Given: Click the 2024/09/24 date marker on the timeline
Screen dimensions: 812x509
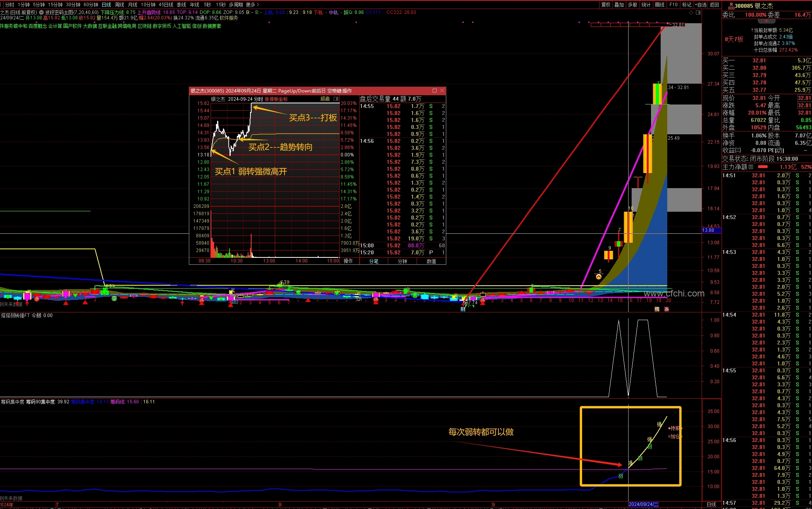Looking at the screenshot, I should click(x=643, y=504).
